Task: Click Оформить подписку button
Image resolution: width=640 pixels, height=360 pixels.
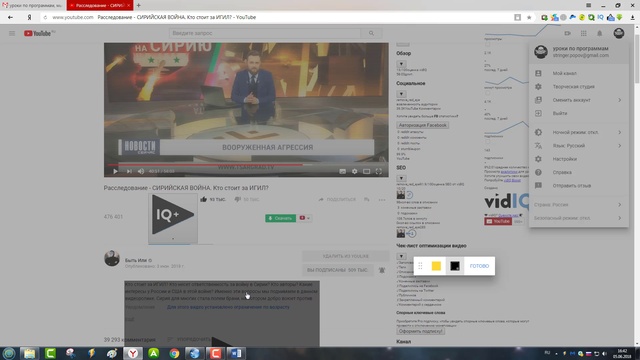Action: tap(420, 331)
